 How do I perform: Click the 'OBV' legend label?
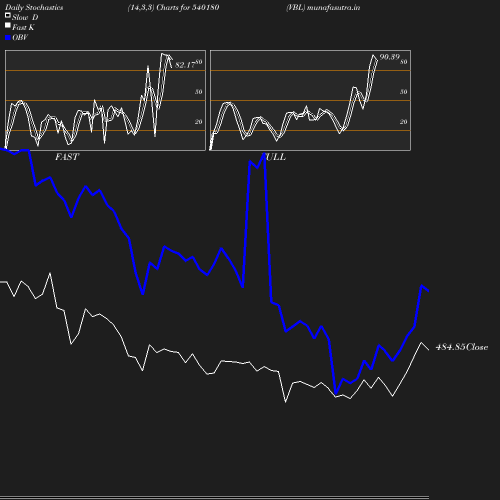coord(20,37)
